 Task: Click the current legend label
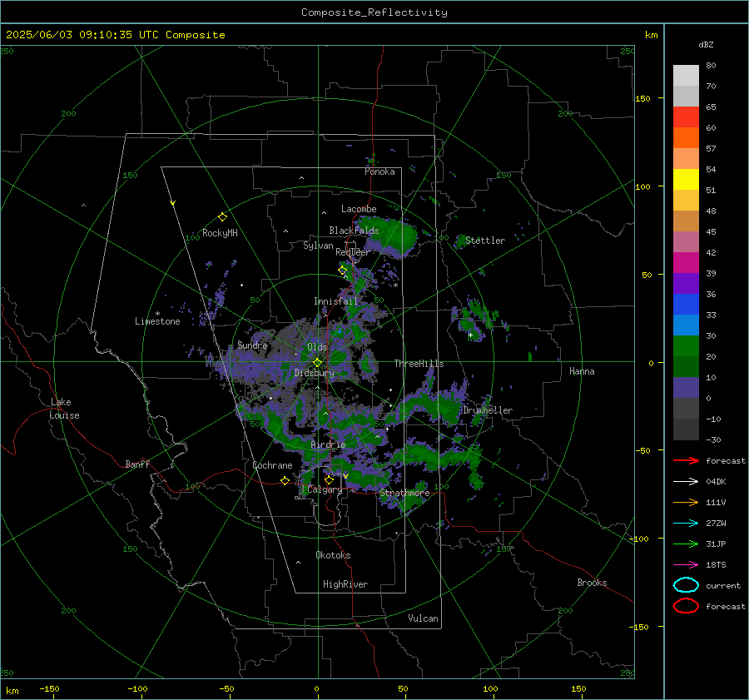click(x=723, y=585)
